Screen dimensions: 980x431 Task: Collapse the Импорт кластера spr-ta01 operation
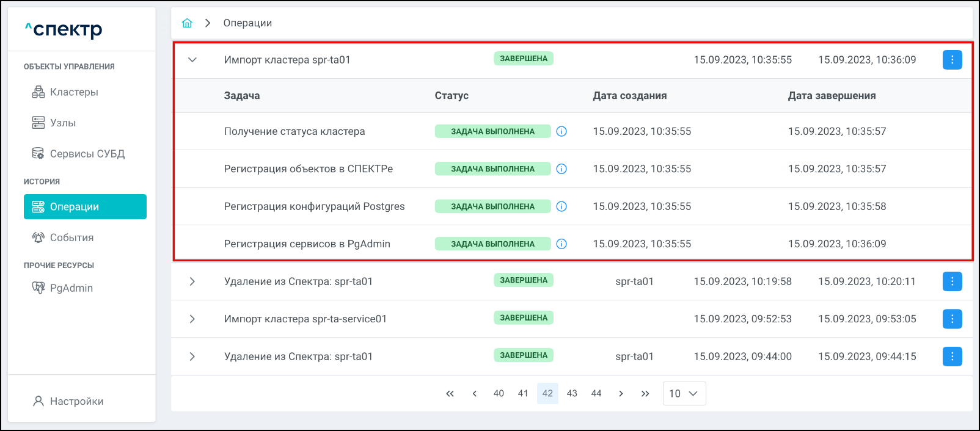click(192, 60)
